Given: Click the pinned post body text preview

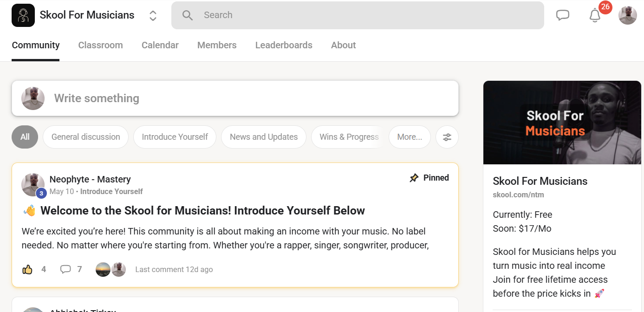Looking at the screenshot, I should (225, 238).
